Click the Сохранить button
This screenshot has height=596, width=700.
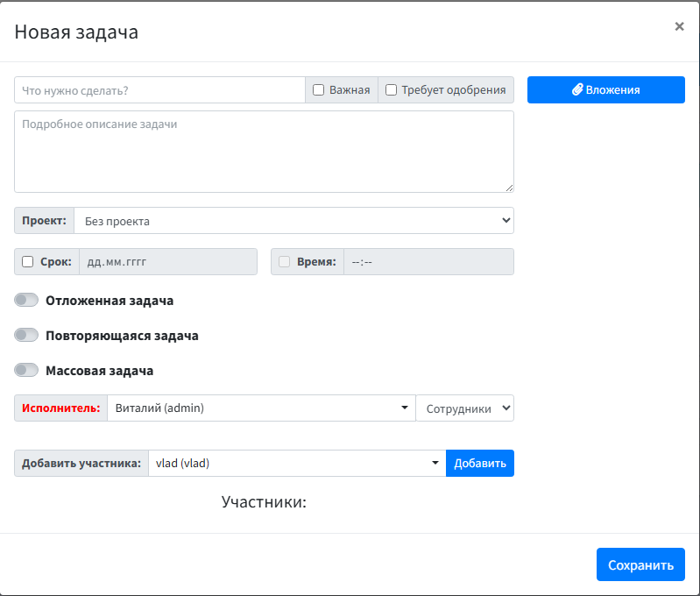(x=640, y=564)
